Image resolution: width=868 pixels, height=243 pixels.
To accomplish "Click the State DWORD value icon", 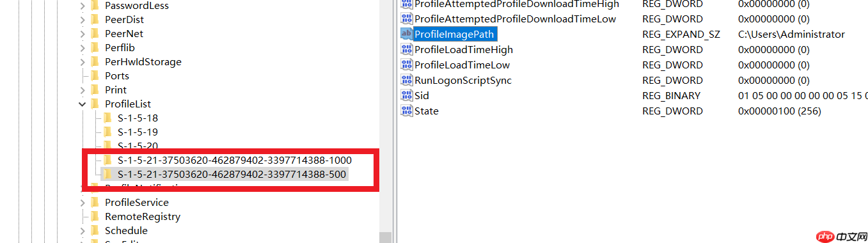I will tap(406, 111).
